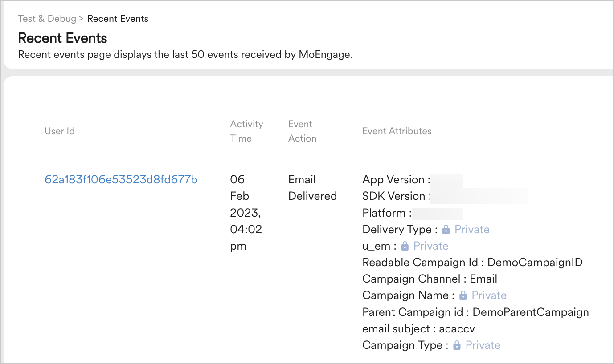The width and height of the screenshot is (614, 364).
Task: Select the Email Delivered event action cell
Action: [312, 188]
